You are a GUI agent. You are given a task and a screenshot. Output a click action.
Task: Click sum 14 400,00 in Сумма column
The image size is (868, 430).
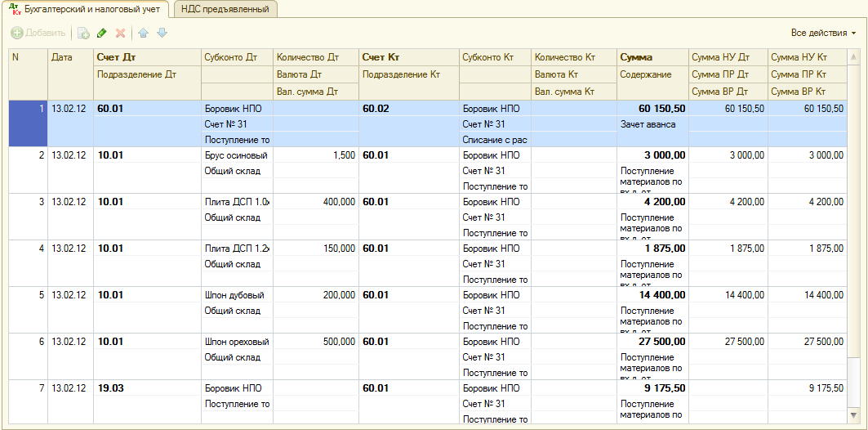click(652, 295)
